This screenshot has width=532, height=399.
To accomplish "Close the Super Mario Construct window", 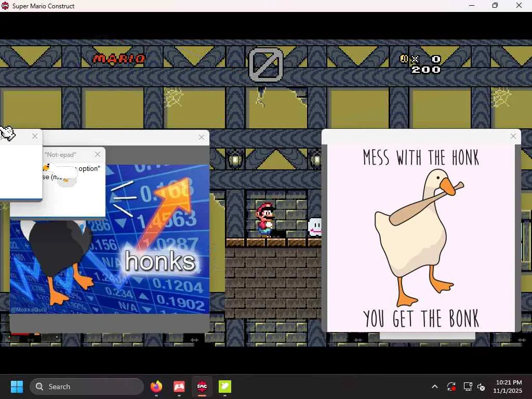I will tap(519, 5).
